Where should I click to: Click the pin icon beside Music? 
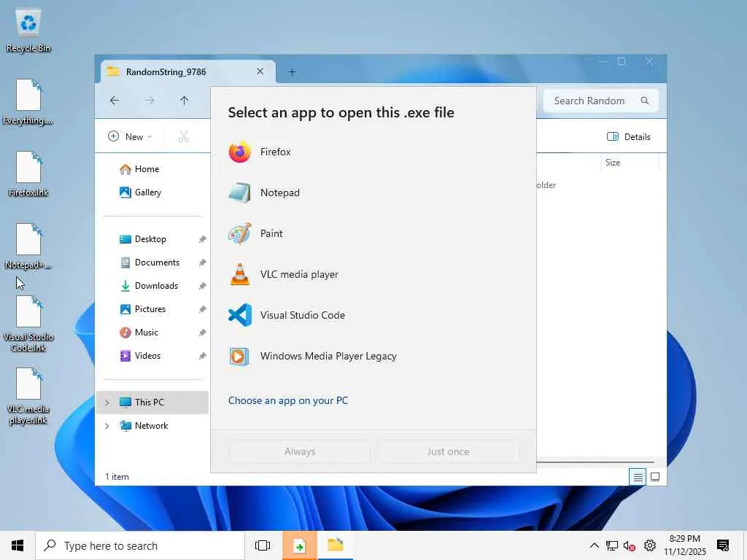[202, 332]
